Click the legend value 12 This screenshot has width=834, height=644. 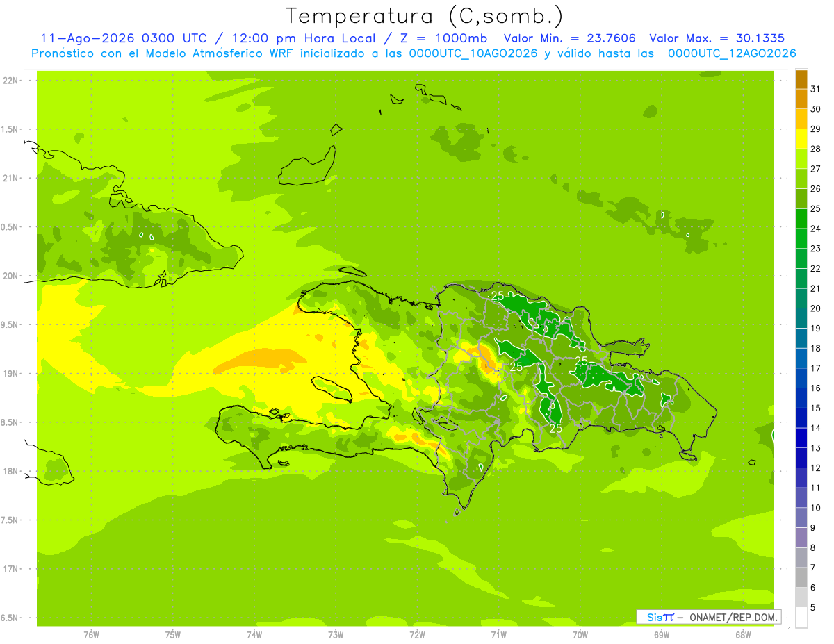coord(815,468)
